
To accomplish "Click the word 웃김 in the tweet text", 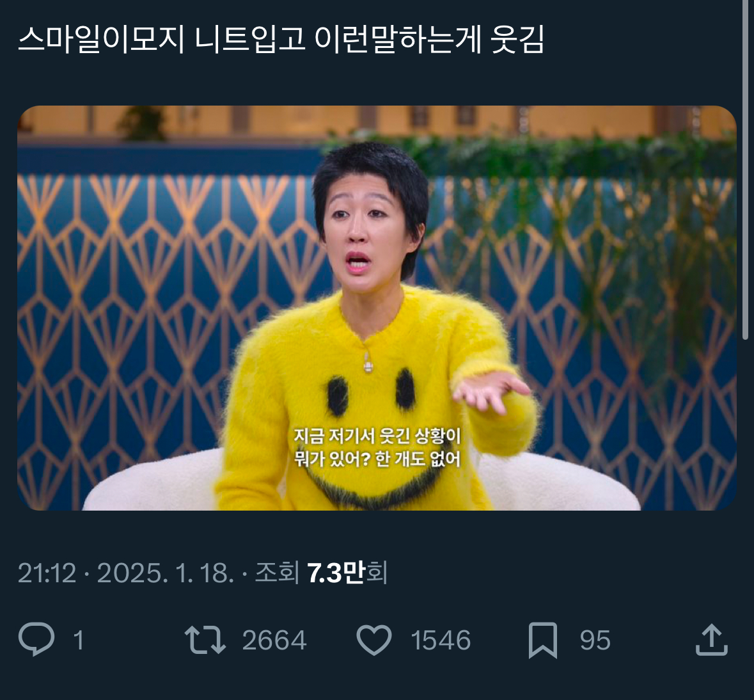I will [518, 39].
